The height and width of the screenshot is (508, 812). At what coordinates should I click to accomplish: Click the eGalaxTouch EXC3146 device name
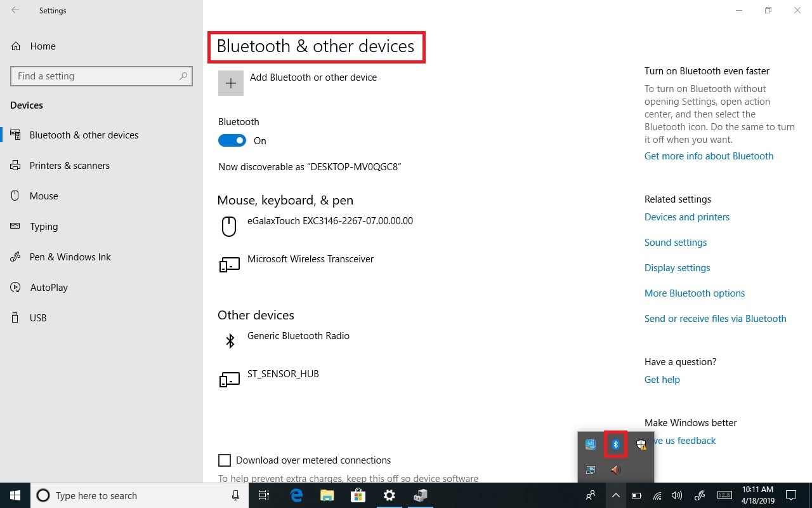(330, 221)
